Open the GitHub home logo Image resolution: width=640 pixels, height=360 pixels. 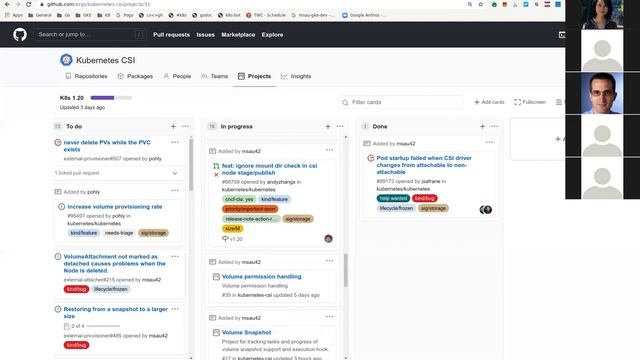[20, 35]
